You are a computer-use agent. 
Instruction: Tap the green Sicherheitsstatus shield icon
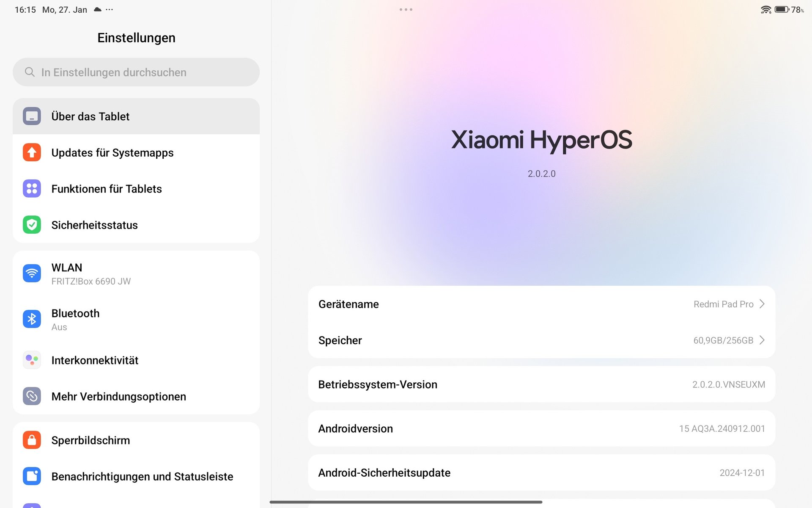[x=32, y=225]
